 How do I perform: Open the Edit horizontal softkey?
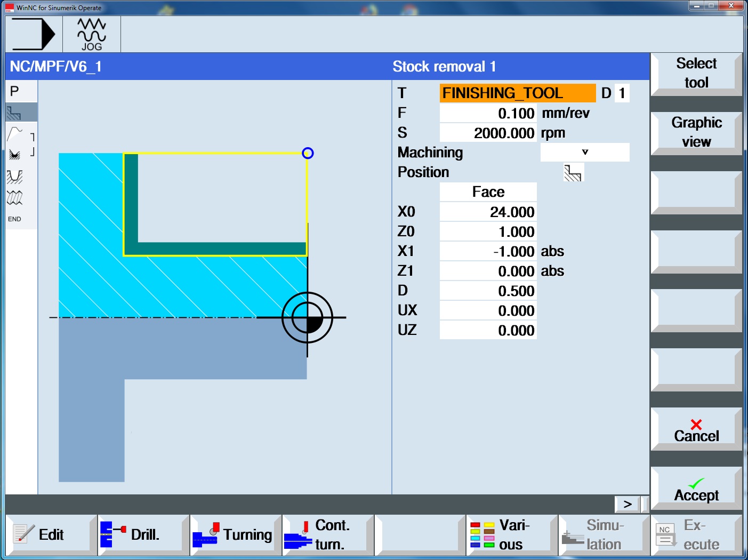[x=51, y=535]
